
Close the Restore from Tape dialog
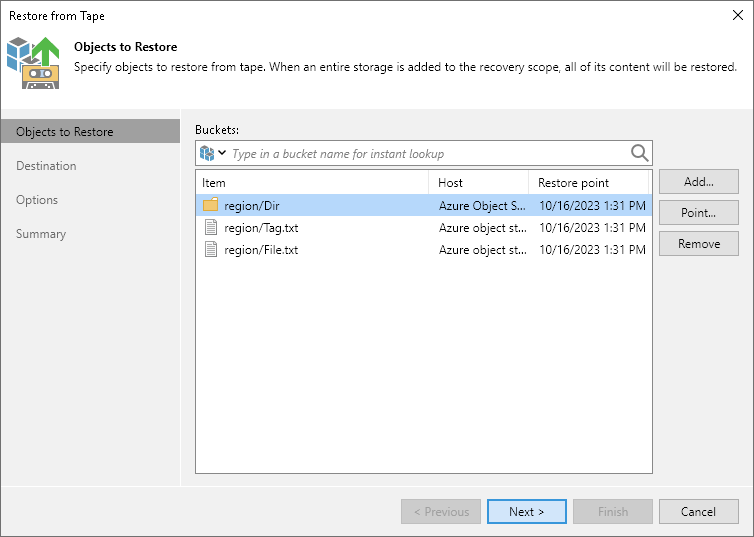[x=738, y=15]
